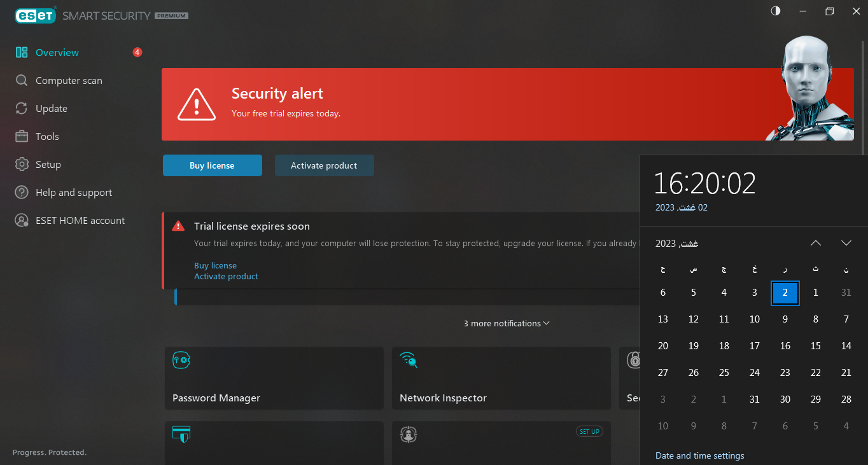The width and height of the screenshot is (868, 465).
Task: Click the clock time 16:20:02
Action: point(705,184)
